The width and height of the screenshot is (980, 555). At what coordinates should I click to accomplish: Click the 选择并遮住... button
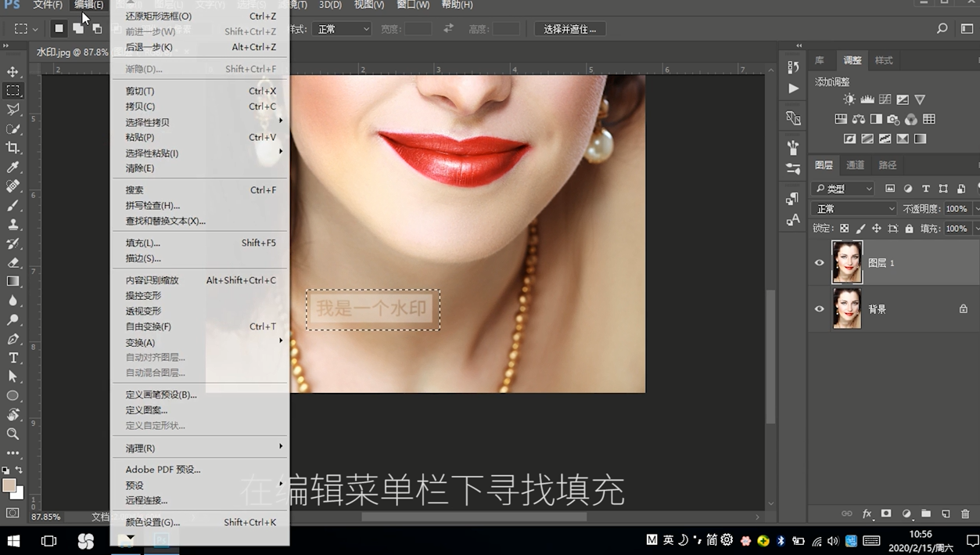[570, 29]
